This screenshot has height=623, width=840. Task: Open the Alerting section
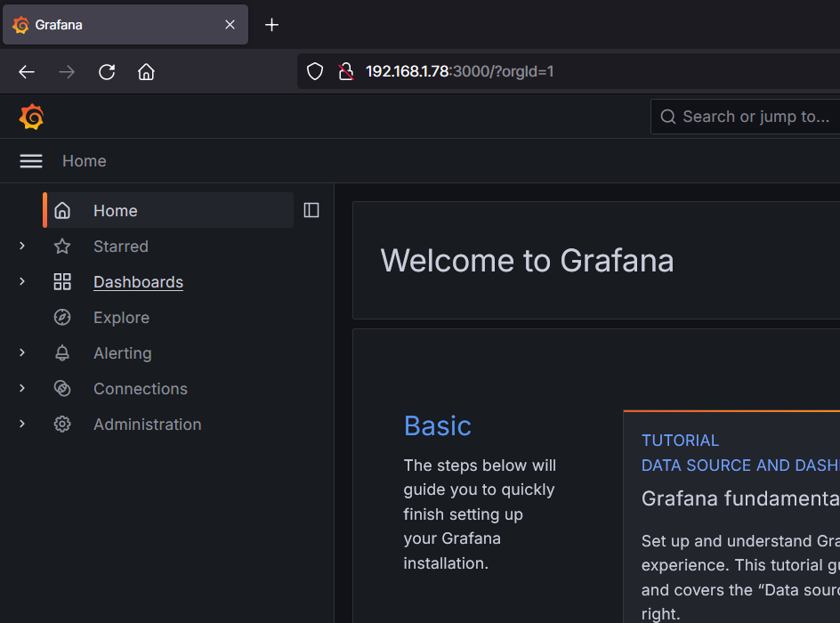click(x=122, y=353)
